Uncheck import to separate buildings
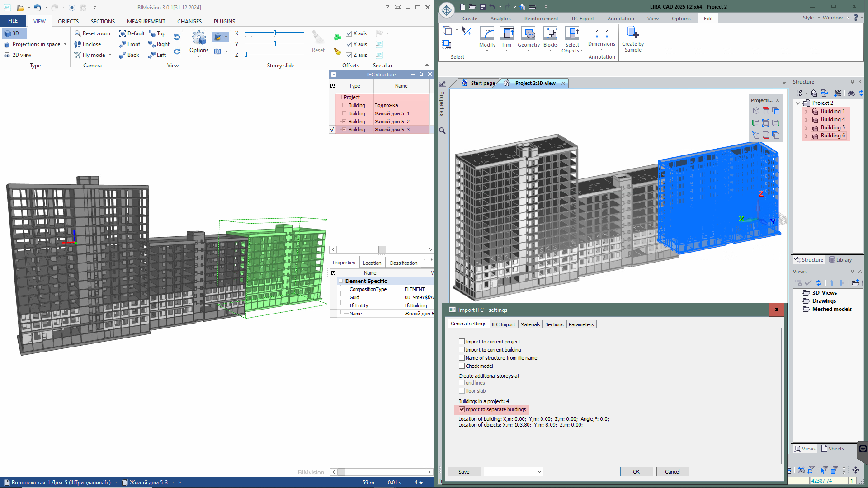Viewport: 868px width, 488px height. (462, 409)
